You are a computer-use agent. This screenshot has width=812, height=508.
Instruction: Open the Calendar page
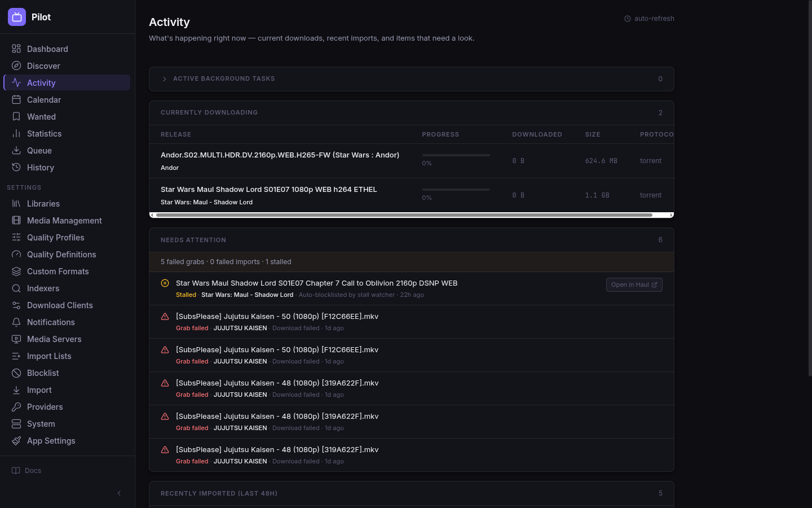pos(67,100)
